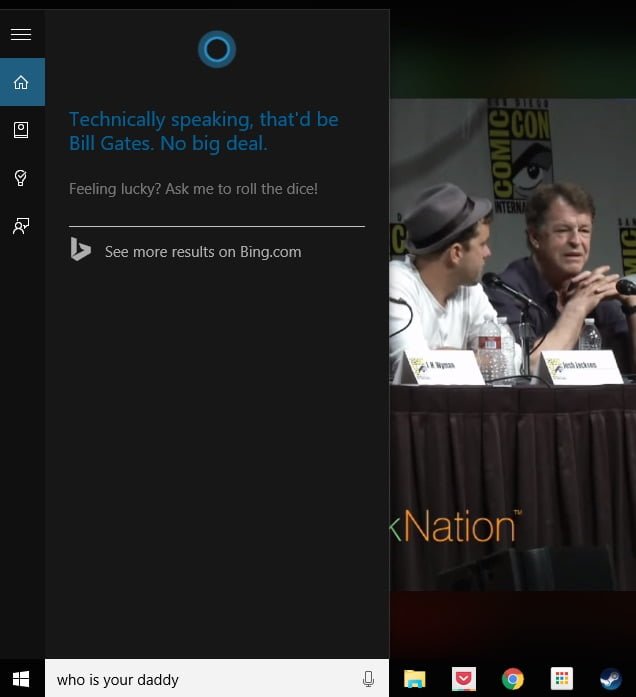Open the colorful grid app on taskbar
The image size is (636, 697).
(x=560, y=680)
